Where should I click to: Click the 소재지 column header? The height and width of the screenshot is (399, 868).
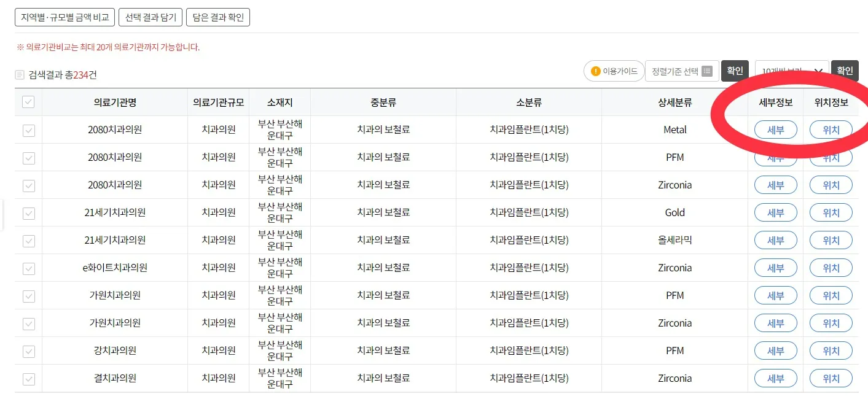(x=280, y=103)
